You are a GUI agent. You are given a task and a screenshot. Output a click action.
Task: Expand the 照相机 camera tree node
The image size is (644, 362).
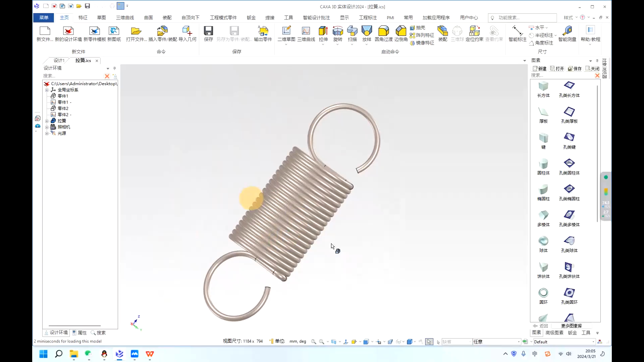(x=47, y=127)
